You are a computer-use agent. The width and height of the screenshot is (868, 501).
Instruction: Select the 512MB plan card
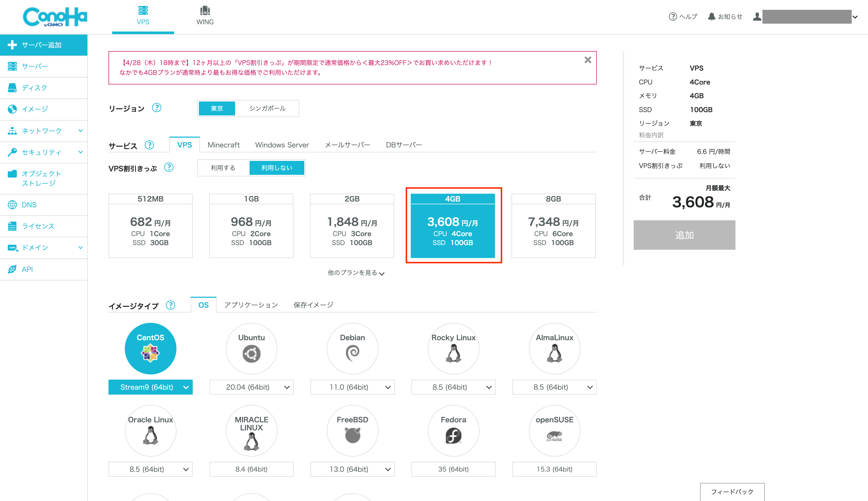[150, 226]
